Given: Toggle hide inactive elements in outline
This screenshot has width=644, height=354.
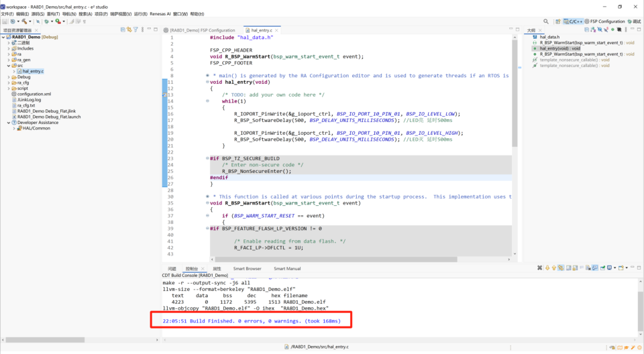Looking at the screenshot, I should [x=619, y=29].
